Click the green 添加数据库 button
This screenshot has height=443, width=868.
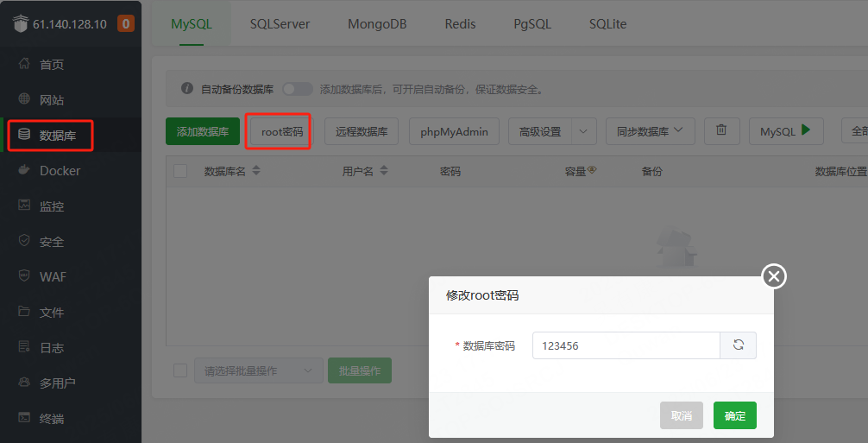point(203,131)
